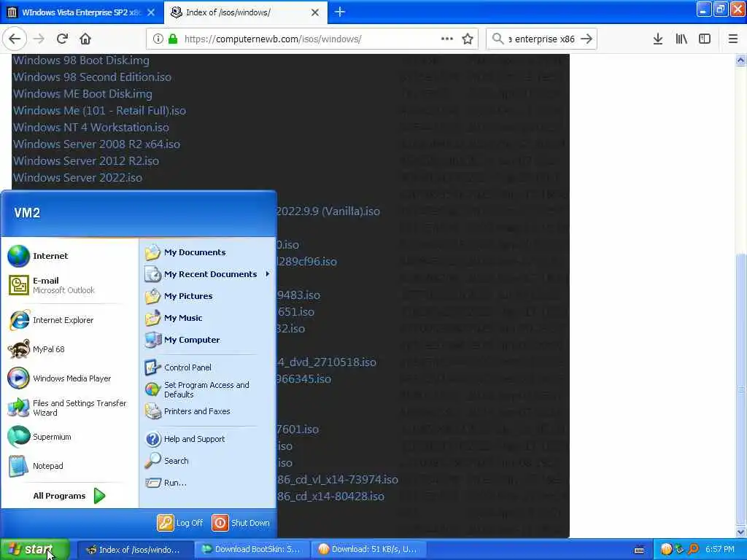The image size is (747, 560).
Task: Open Search from Start menu
Action: point(208,461)
